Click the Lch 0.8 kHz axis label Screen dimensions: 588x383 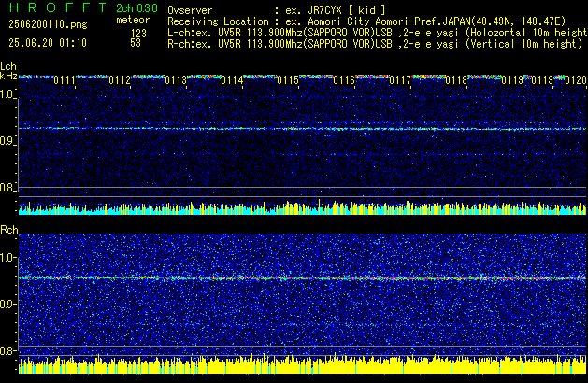[7, 188]
